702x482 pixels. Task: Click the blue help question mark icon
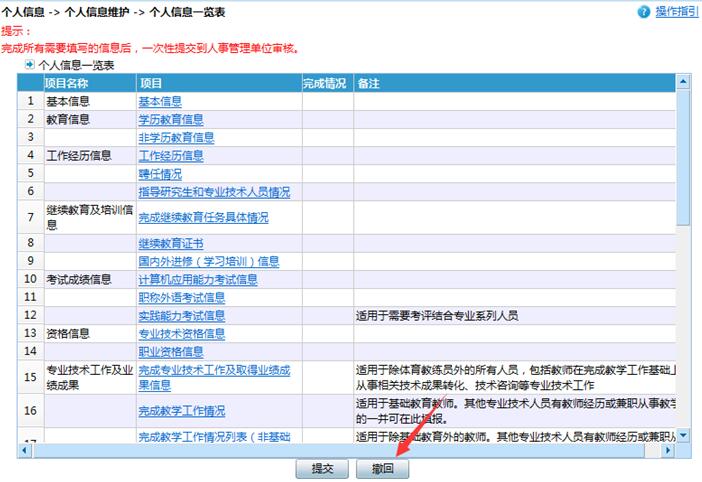[x=644, y=11]
